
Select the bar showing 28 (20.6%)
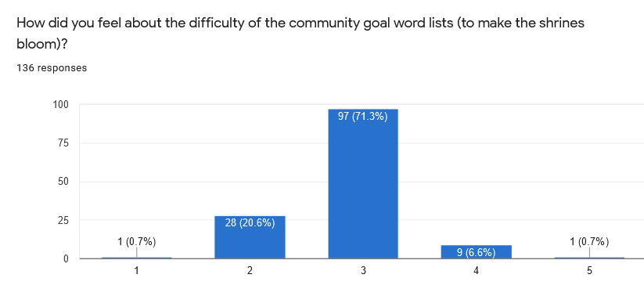[x=250, y=237]
